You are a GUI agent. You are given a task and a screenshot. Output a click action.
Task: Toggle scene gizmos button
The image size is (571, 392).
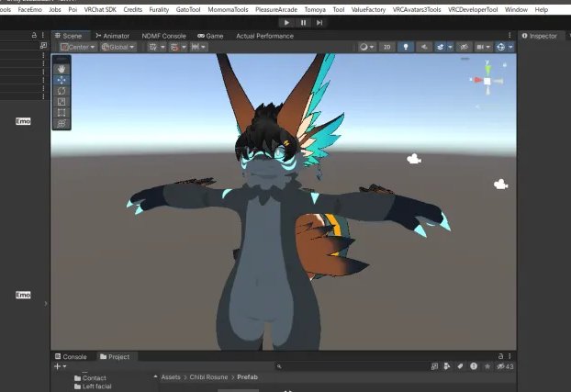[501, 47]
